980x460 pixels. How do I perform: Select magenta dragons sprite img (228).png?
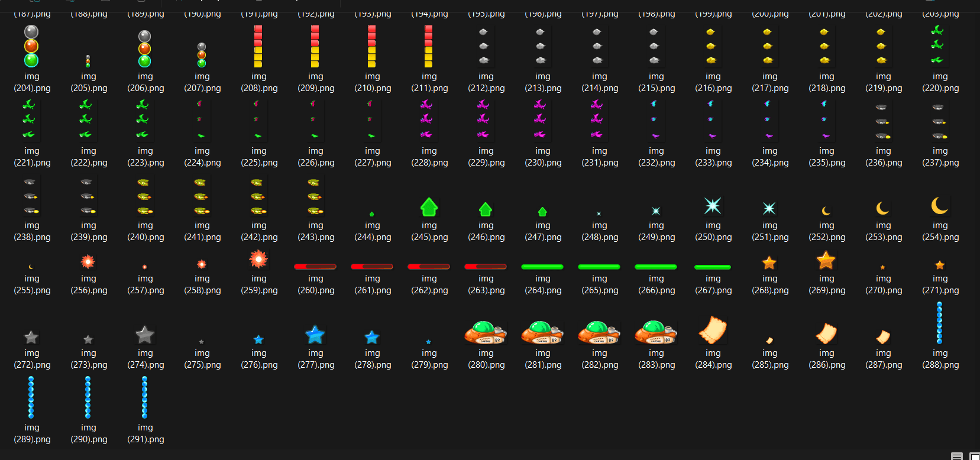[x=426, y=119]
